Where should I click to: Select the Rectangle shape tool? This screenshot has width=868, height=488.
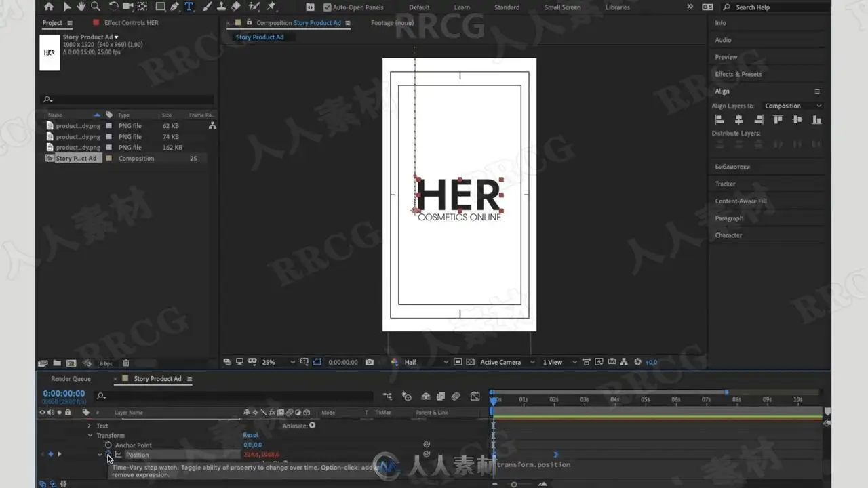tap(160, 7)
